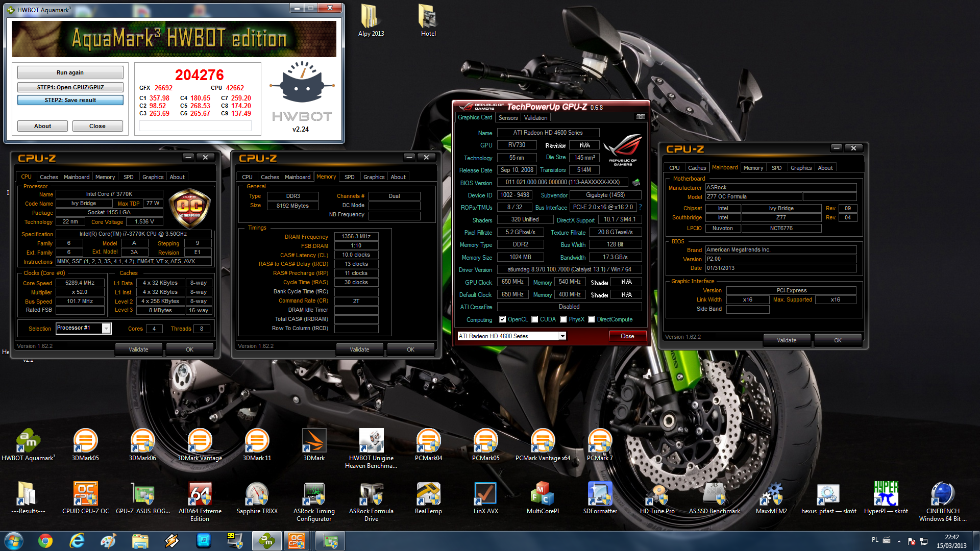
Task: Click STEP2: Save result button
Action: [70, 100]
